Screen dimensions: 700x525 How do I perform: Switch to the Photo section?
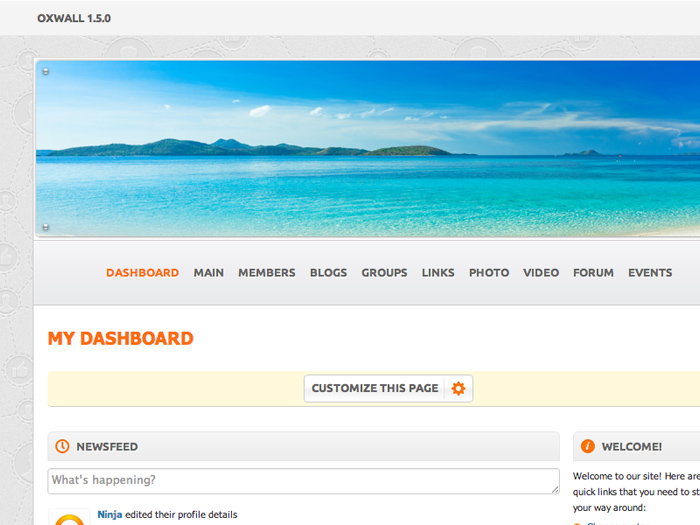489,273
